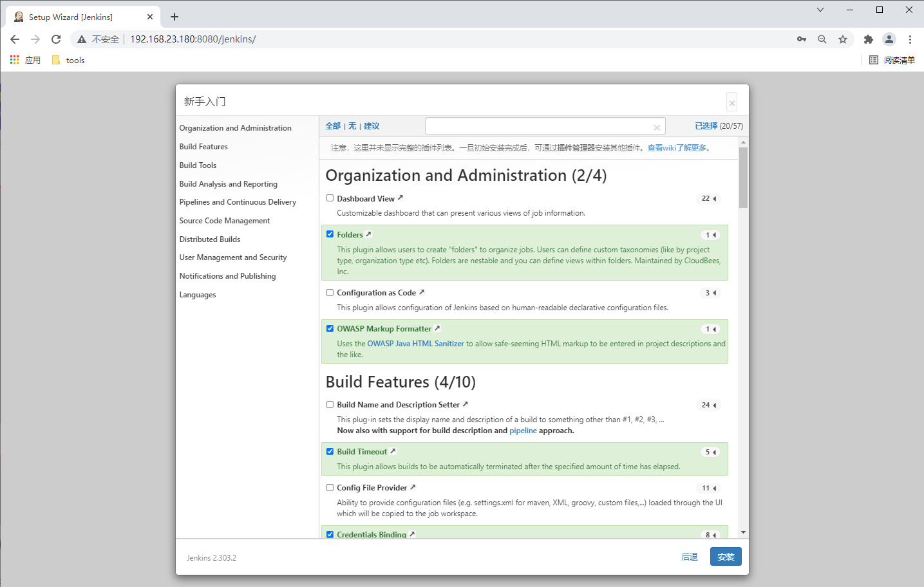924x587 pixels.
Task: Open a new browser tab
Action: click(174, 17)
